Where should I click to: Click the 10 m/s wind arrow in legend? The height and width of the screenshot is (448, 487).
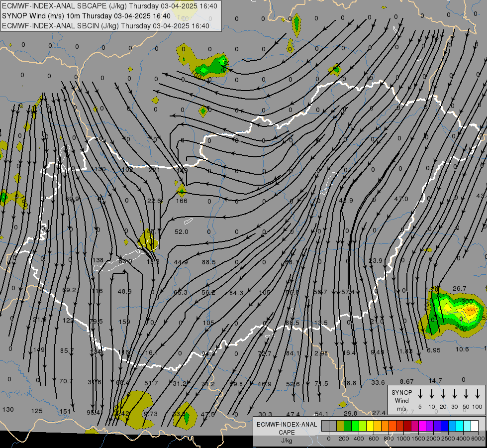[x=432, y=394]
